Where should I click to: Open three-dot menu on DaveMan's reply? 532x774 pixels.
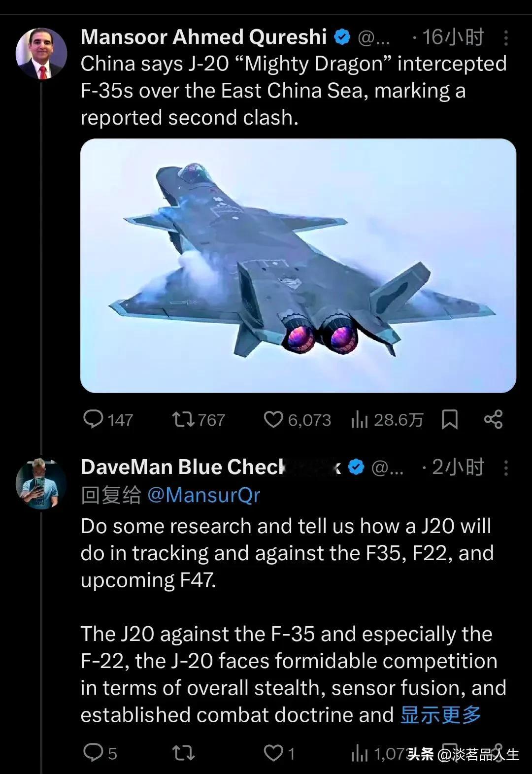click(x=506, y=468)
